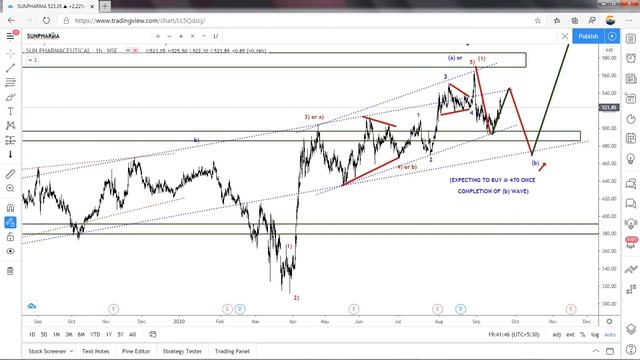Expand the Stock Screener dropdown arrow
Viewport: 640px width, 360px height.
pos(71,351)
